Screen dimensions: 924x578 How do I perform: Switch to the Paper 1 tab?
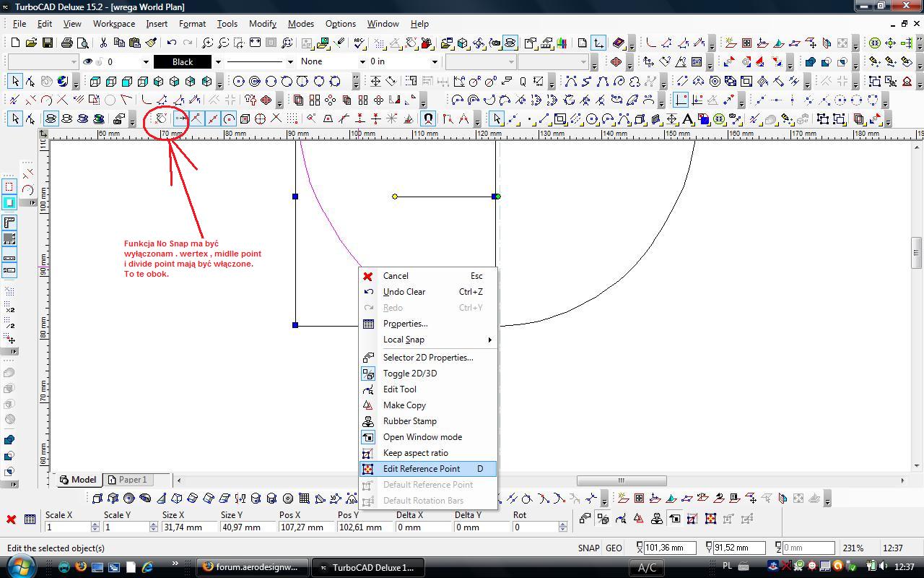(x=128, y=480)
